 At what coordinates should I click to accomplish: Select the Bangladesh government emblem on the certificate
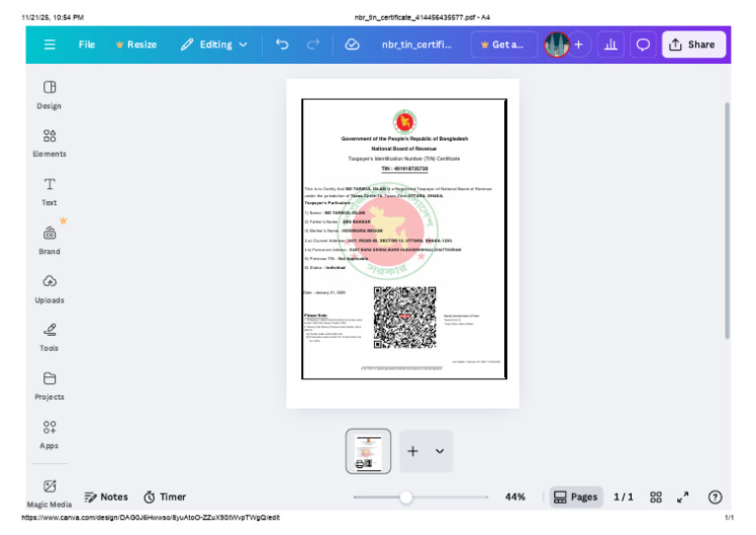click(405, 121)
